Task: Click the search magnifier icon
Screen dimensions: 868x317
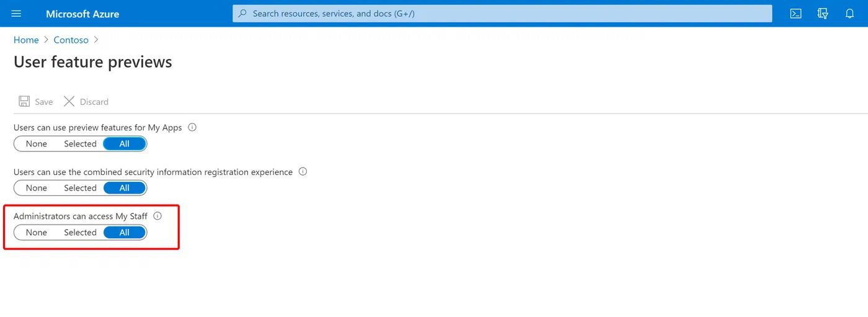Action: (x=243, y=14)
